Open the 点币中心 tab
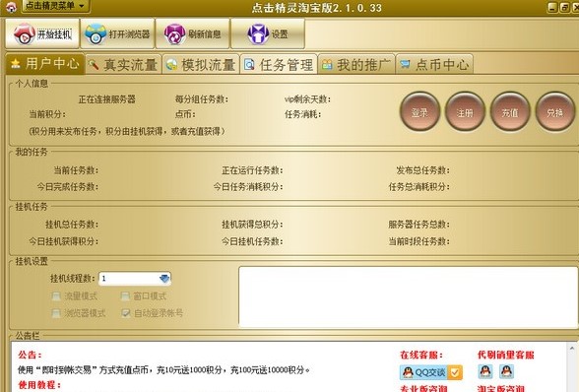This screenshot has height=392, width=579. click(x=434, y=64)
